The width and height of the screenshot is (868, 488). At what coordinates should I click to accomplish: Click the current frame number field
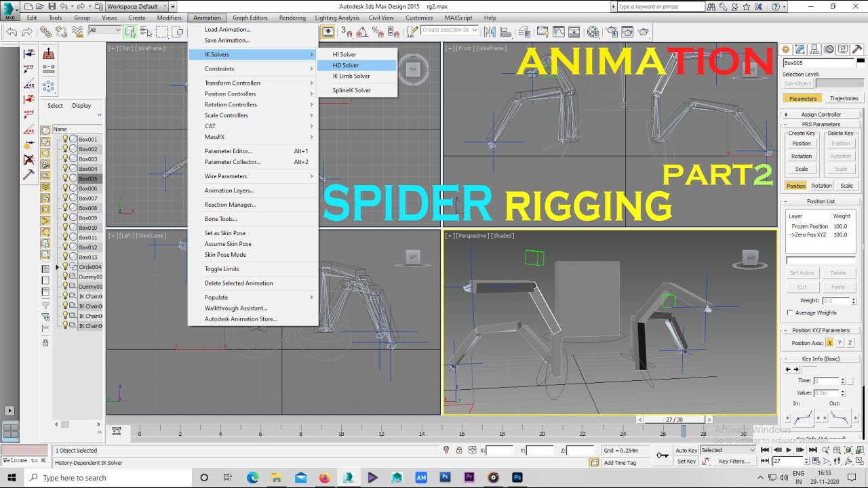coord(787,461)
